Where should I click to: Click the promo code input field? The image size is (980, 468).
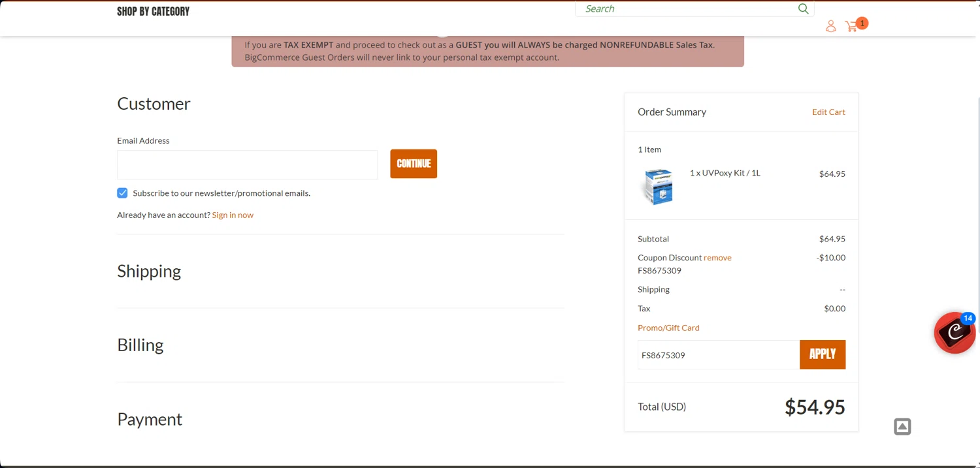[719, 354]
